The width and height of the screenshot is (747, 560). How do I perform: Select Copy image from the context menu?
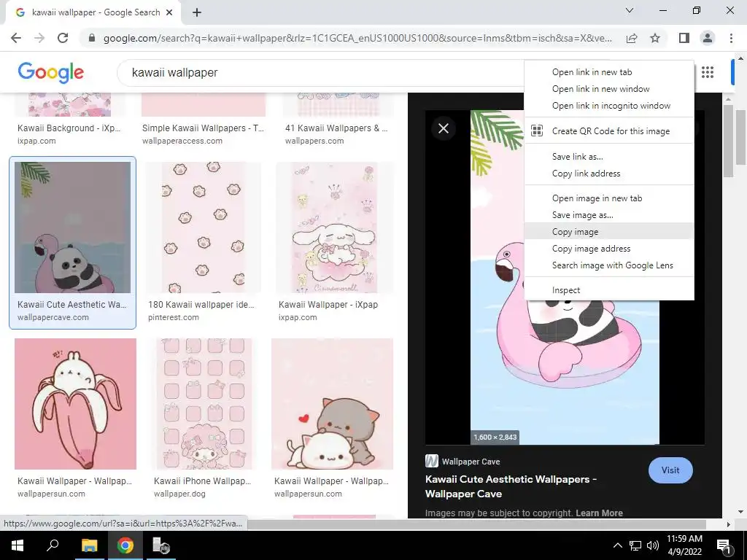tap(609, 231)
